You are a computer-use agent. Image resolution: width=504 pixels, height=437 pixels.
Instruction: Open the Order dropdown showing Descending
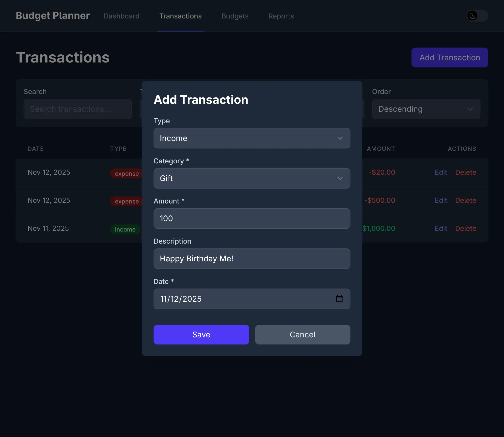tap(426, 109)
